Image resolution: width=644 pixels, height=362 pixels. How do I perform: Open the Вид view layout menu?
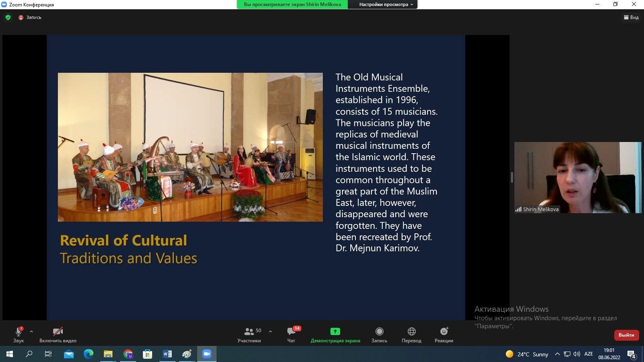coord(631,17)
